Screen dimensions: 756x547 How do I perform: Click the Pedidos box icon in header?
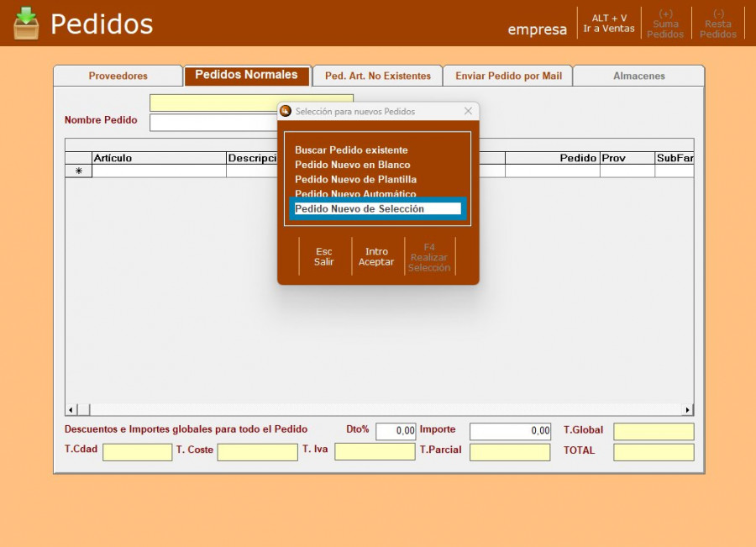point(26,24)
